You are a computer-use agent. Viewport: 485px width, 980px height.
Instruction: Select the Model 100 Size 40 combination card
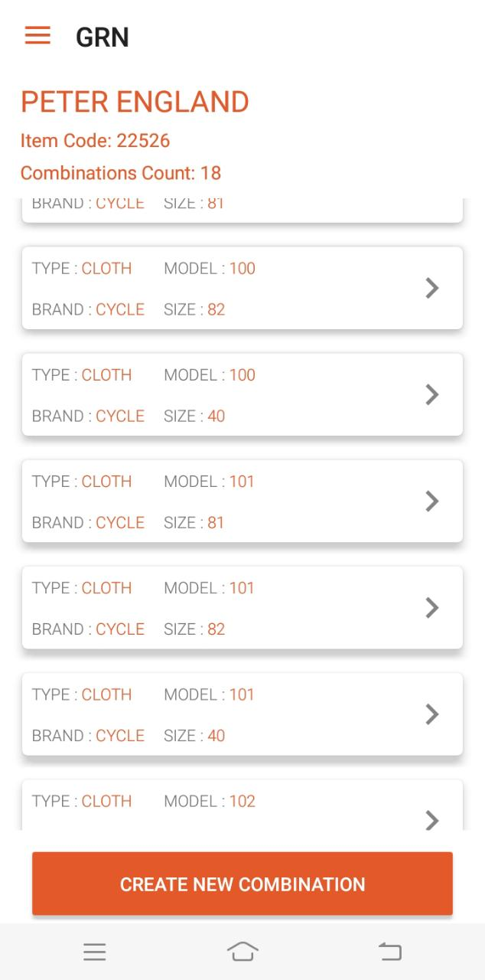229,395
